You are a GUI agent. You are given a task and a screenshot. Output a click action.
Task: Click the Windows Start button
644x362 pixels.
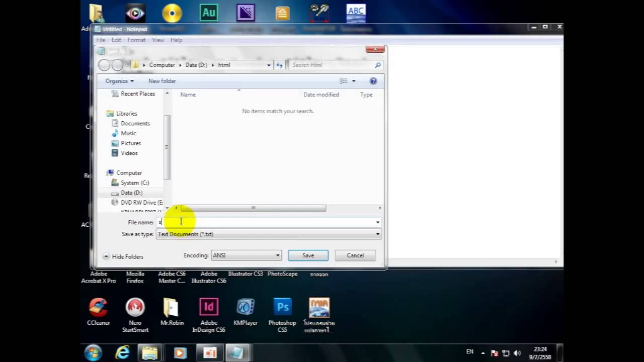(93, 353)
